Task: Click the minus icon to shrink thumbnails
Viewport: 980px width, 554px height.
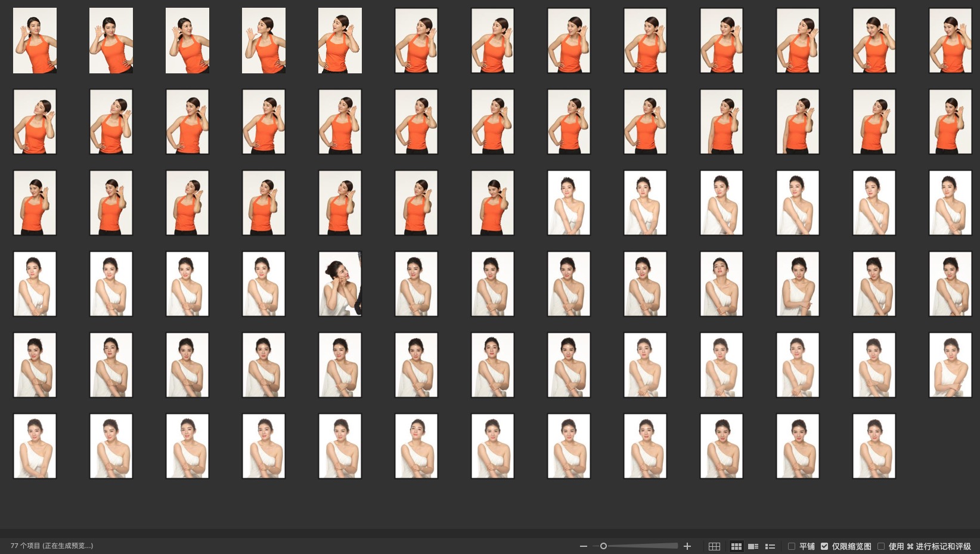Action: (x=583, y=546)
